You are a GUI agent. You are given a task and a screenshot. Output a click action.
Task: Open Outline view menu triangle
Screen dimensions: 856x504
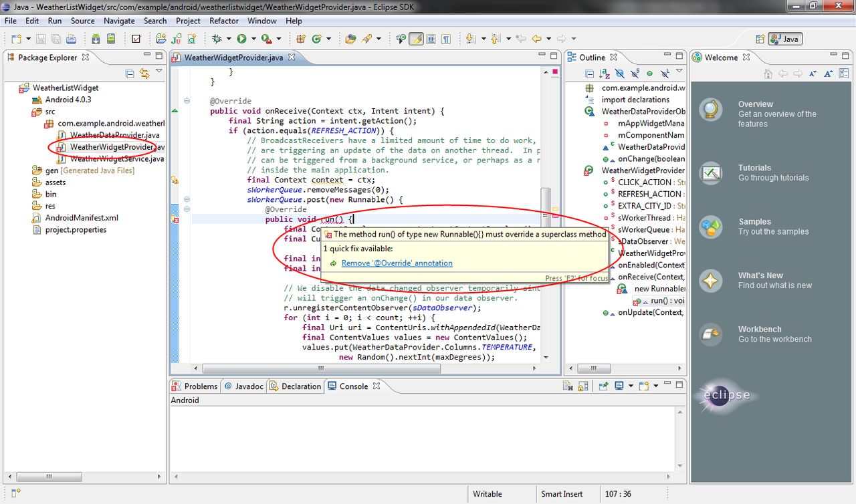tap(679, 70)
